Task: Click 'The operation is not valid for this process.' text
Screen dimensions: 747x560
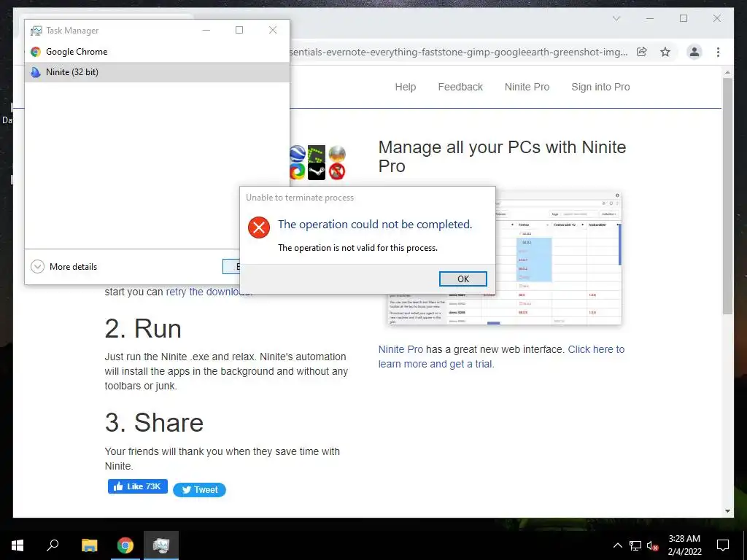Action: 357,248
